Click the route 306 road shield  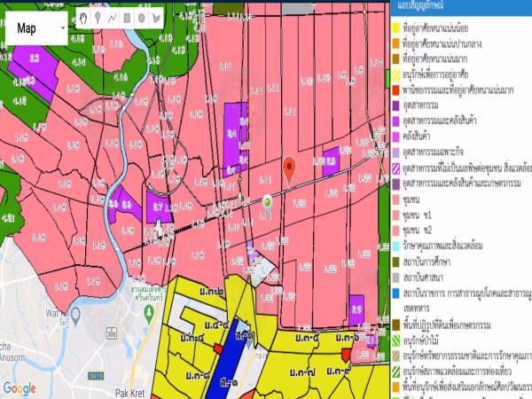112,333
